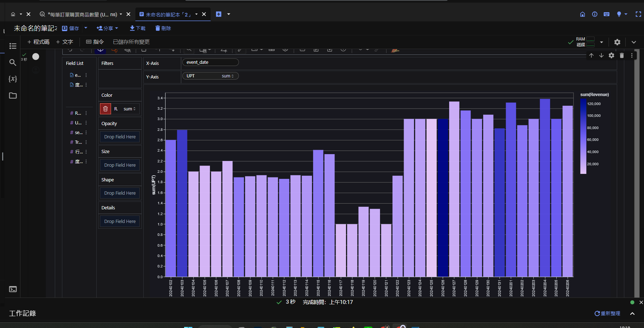Open the files folder panel
This screenshot has height=328, width=644.
[13, 96]
